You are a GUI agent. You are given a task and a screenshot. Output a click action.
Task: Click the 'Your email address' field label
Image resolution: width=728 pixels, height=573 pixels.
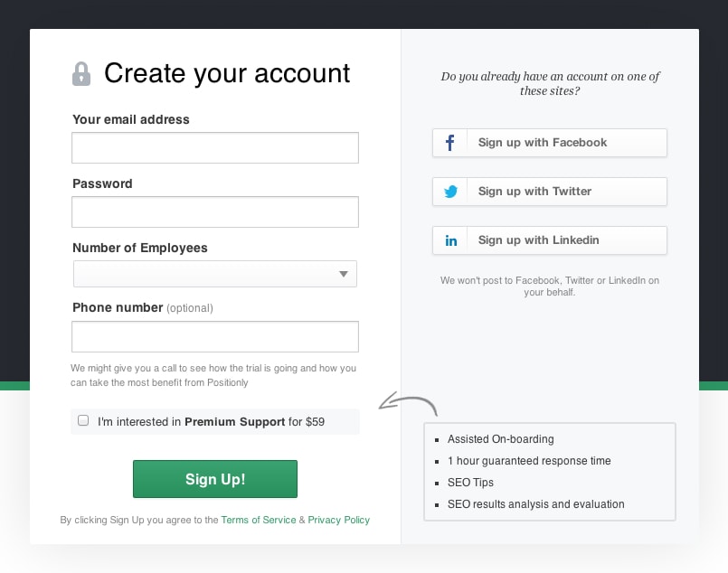click(x=131, y=119)
